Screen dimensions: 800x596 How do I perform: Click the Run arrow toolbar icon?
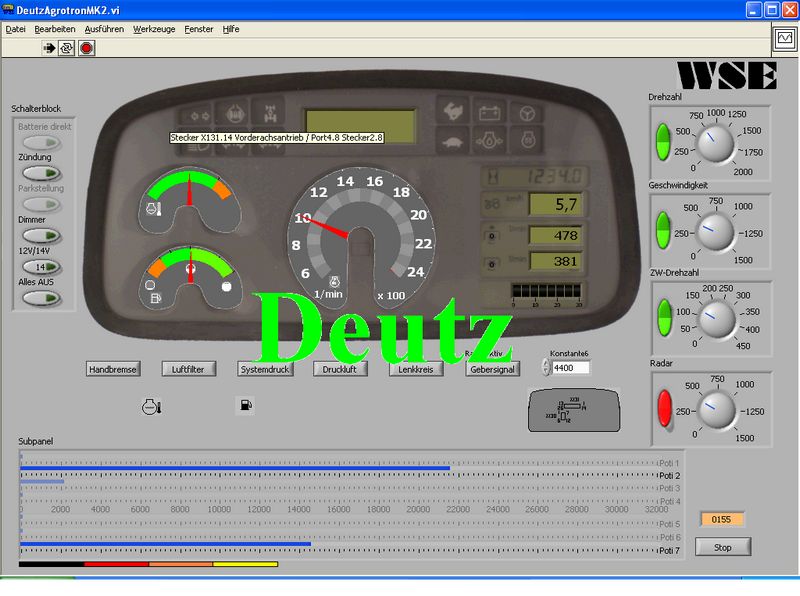click(x=49, y=48)
